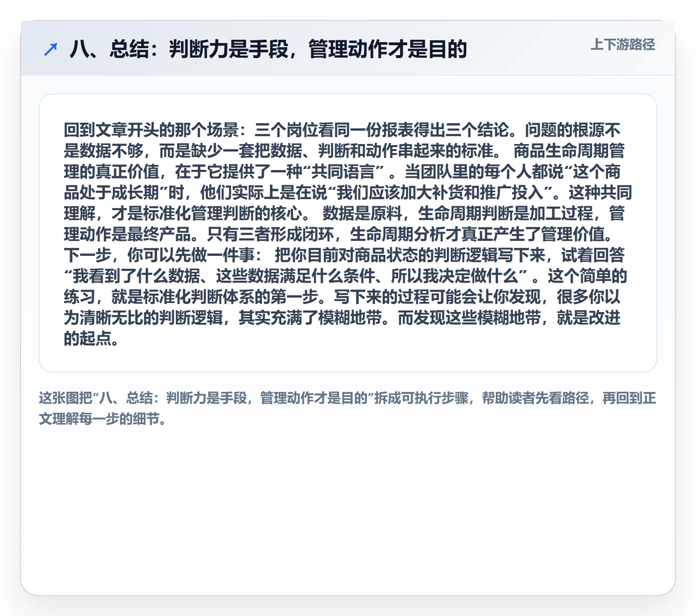Click the 上下游路径 label in the header
The height and width of the screenshot is (616, 696).
pyautogui.click(x=623, y=45)
